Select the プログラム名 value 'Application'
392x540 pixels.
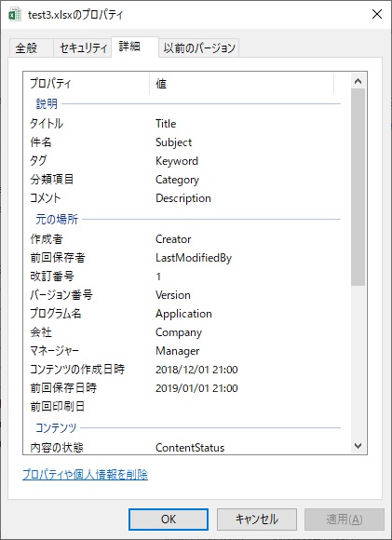click(x=183, y=314)
